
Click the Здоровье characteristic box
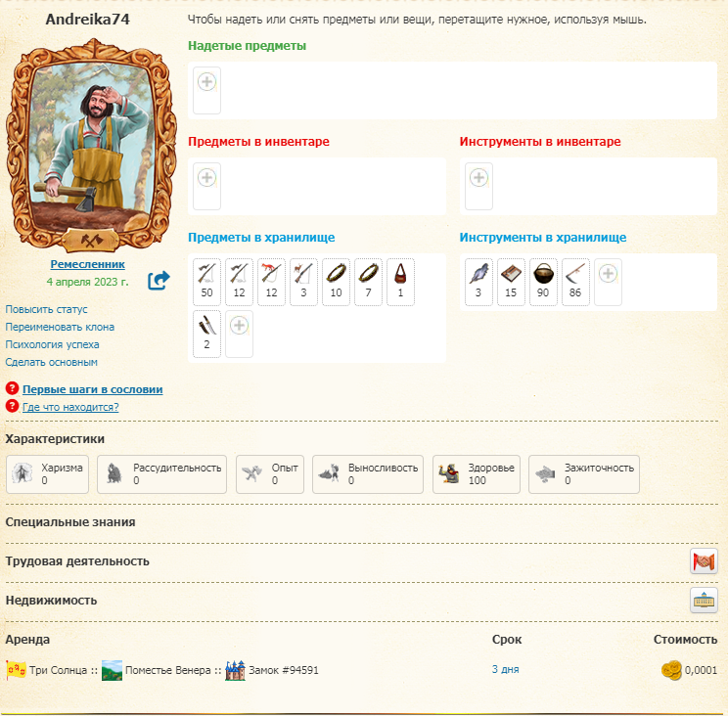(x=477, y=474)
